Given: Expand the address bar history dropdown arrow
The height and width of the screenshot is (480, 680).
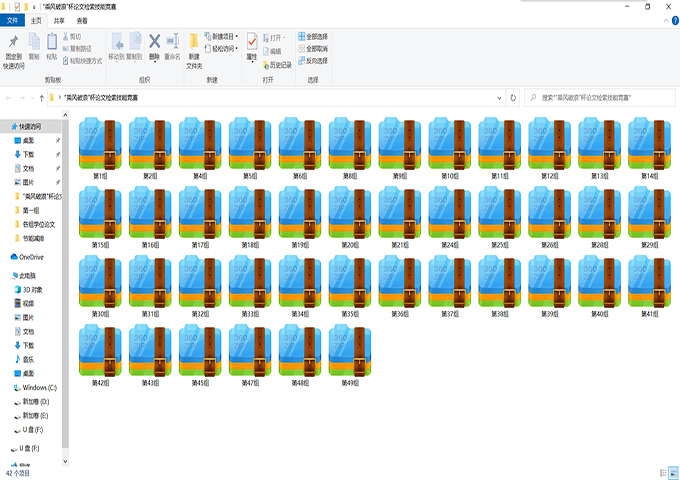Looking at the screenshot, I should [x=499, y=99].
